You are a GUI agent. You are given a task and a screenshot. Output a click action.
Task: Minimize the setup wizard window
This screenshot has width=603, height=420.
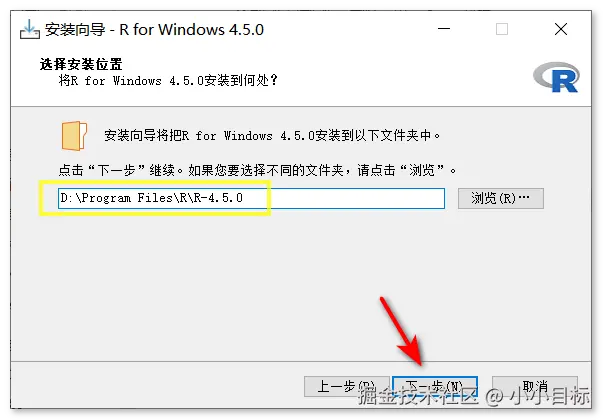click(x=444, y=29)
